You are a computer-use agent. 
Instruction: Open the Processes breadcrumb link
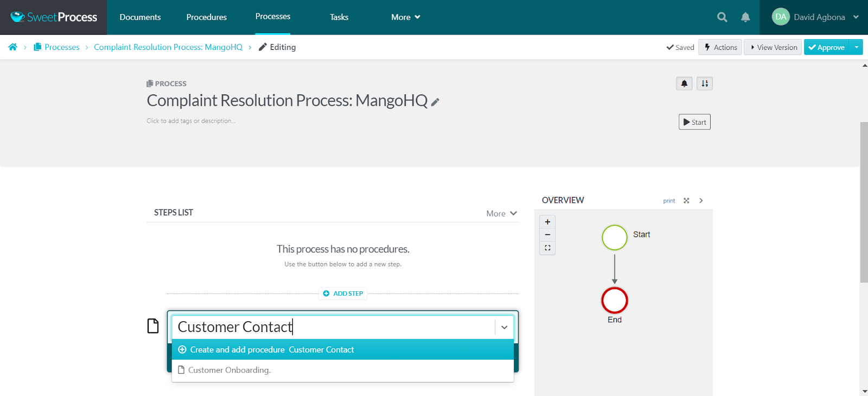56,47
